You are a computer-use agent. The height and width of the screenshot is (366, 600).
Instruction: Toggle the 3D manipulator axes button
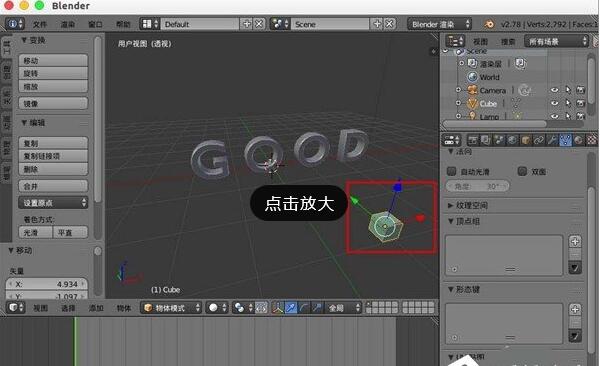tap(278, 307)
